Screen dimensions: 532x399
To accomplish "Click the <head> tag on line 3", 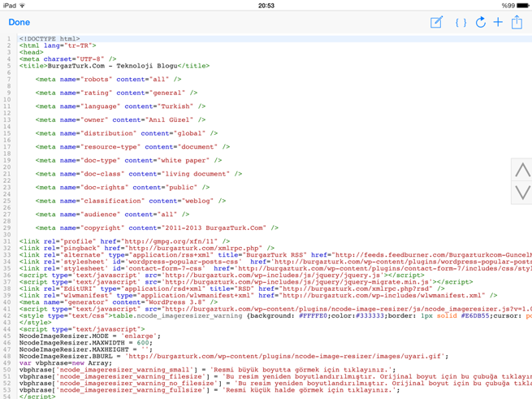I will [x=31, y=52].
